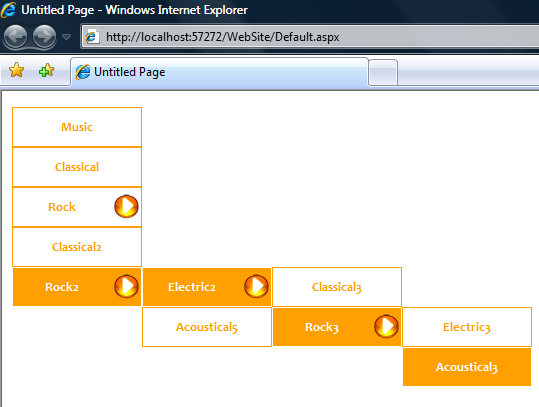Image resolution: width=539 pixels, height=407 pixels.
Task: Choose the Classical3 submenu item
Action: click(337, 287)
